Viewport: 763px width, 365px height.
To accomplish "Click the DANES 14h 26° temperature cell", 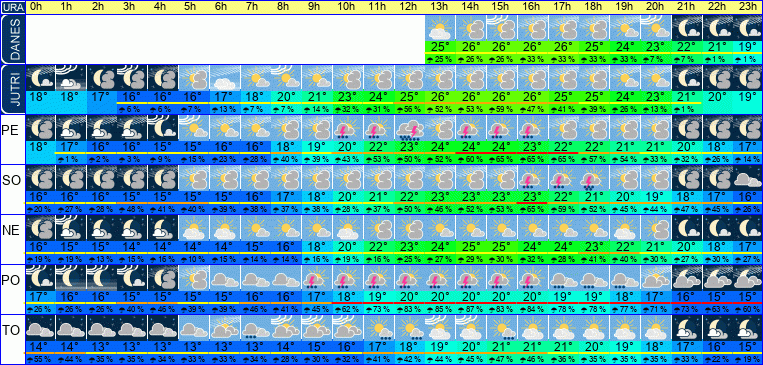I will click(471, 47).
